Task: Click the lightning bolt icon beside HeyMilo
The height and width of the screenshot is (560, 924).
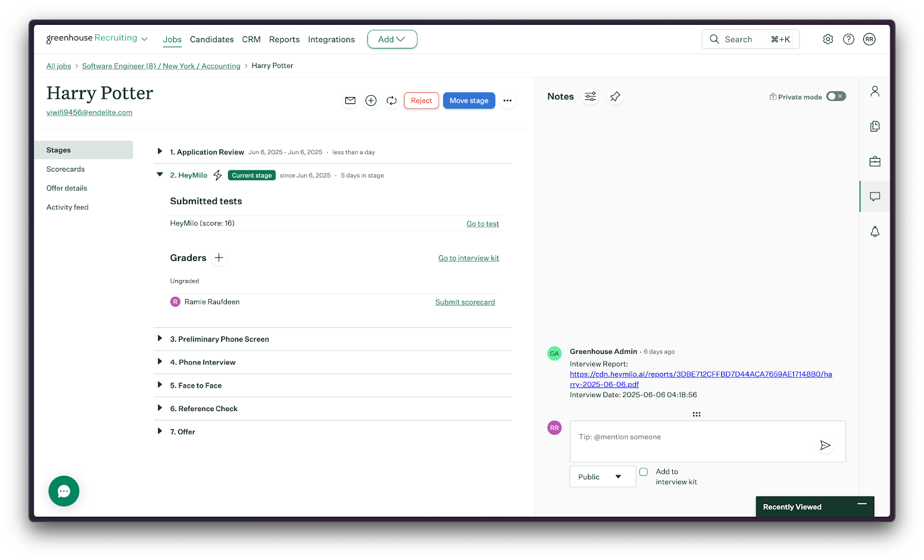Action: [x=218, y=175]
